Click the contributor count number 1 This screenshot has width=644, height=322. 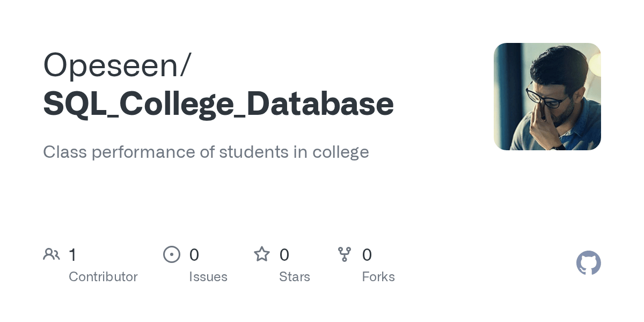click(x=72, y=254)
